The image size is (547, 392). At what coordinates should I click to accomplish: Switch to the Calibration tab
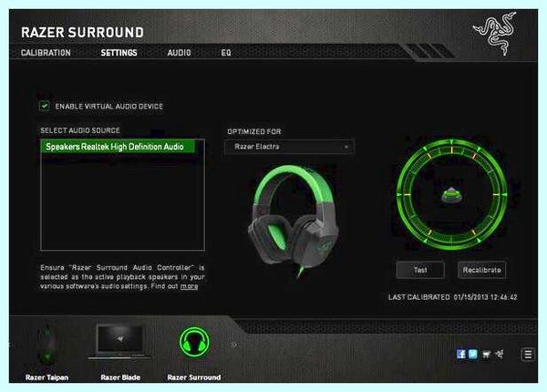tap(46, 53)
